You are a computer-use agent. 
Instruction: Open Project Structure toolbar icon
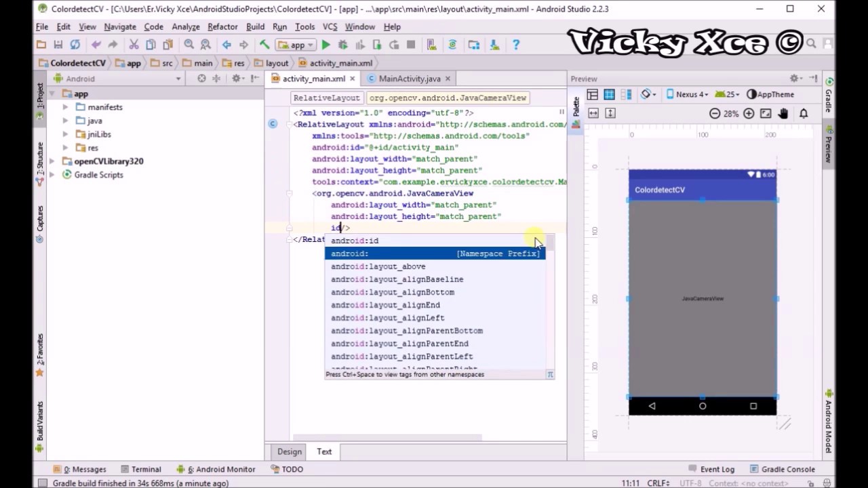click(x=474, y=45)
